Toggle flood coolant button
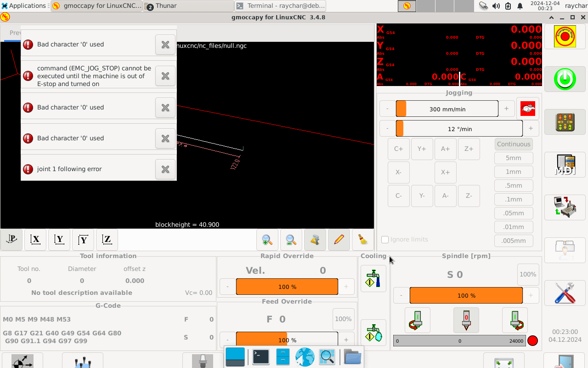The width and height of the screenshot is (588, 368). click(373, 278)
